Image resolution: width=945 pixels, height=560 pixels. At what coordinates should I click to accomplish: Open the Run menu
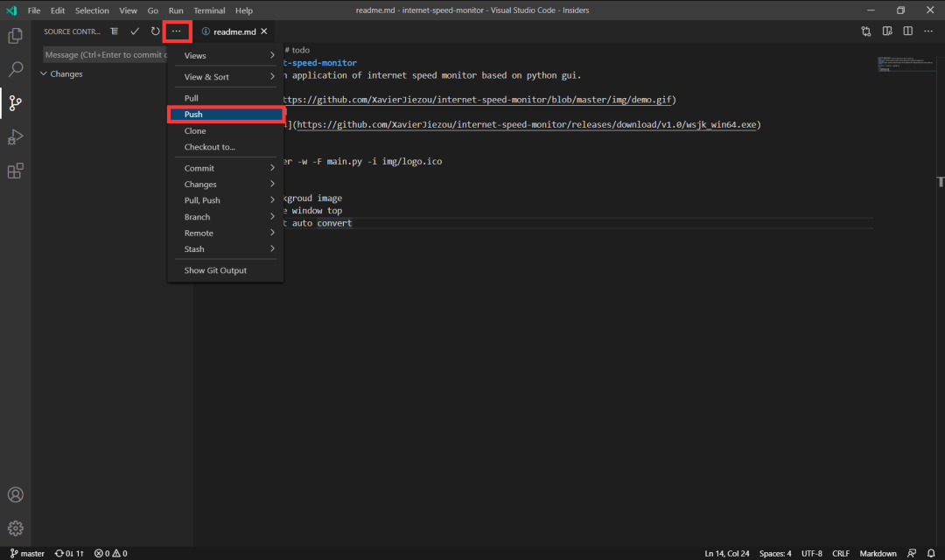(176, 10)
